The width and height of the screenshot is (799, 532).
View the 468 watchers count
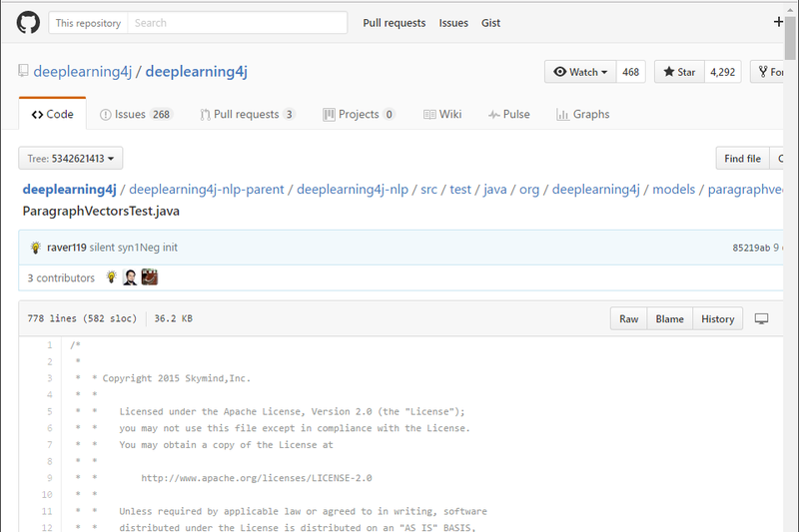tap(631, 72)
